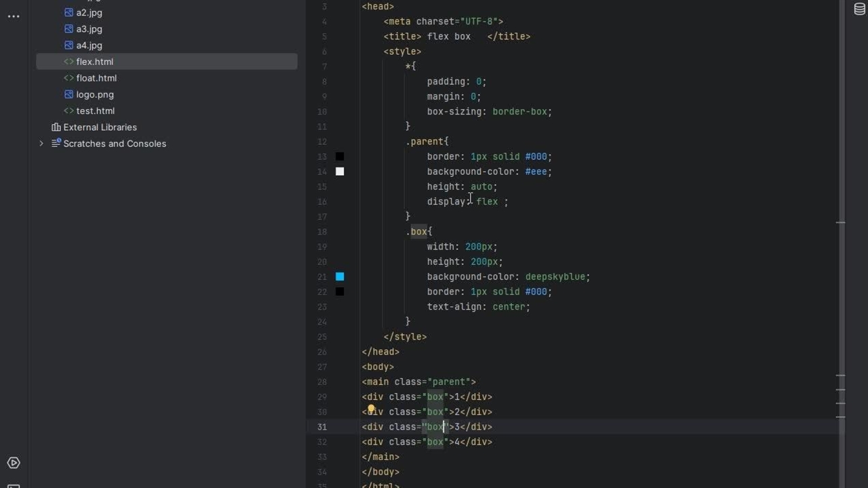Place cursor on the box-sizing property line
The width and height of the screenshot is (868, 488).
(x=489, y=112)
